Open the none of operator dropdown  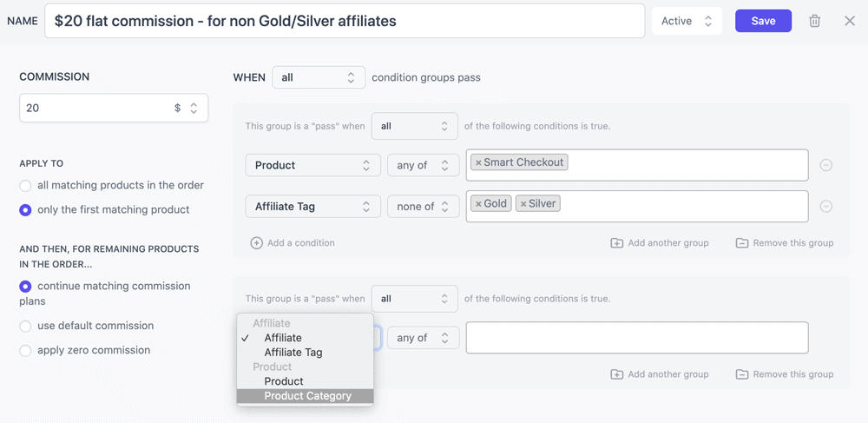coord(423,207)
